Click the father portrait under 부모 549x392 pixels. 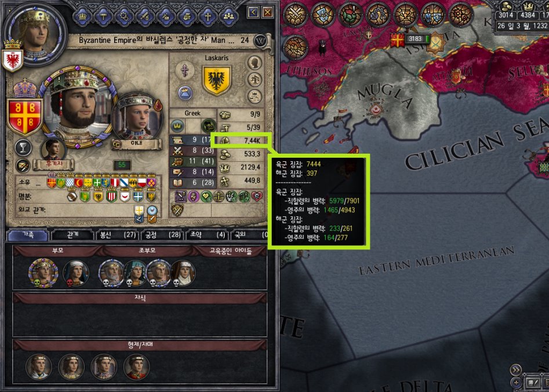(x=43, y=273)
